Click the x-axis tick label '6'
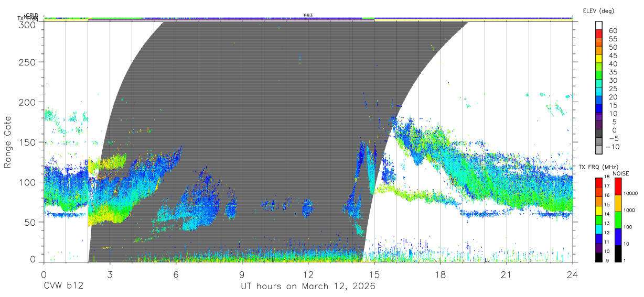 point(176,274)
